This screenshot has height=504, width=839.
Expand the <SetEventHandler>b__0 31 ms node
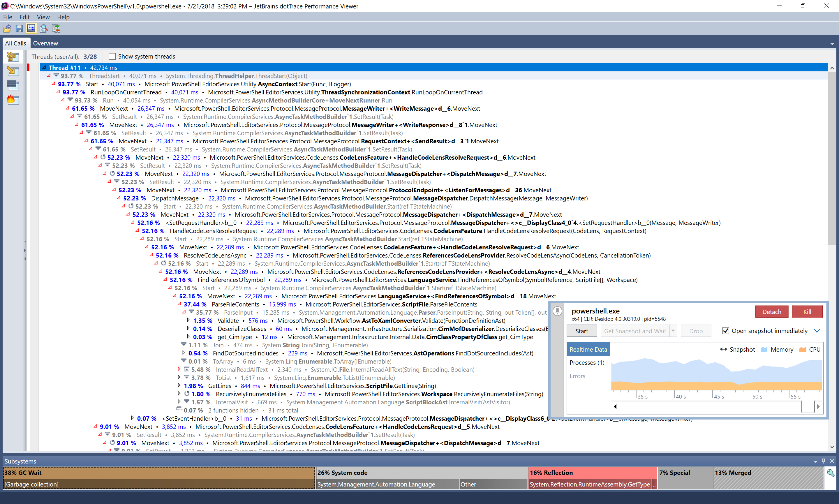(x=133, y=418)
